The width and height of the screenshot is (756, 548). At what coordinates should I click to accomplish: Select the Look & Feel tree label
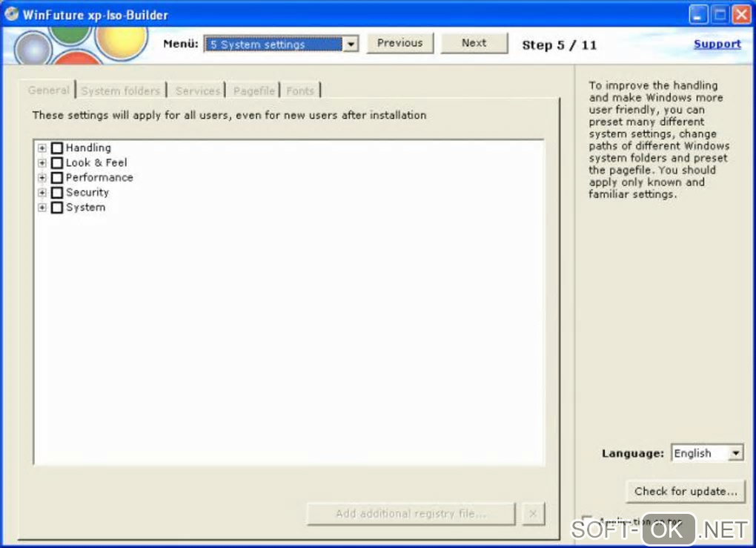pos(96,162)
